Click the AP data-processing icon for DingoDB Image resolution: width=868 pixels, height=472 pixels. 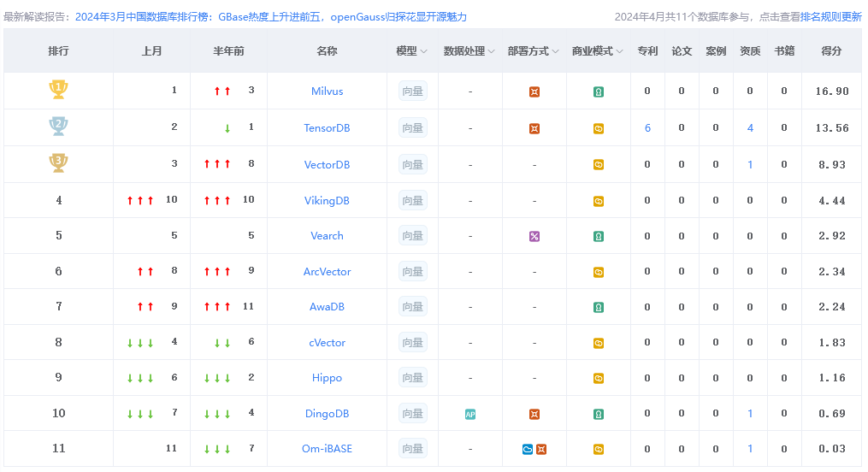[x=470, y=414]
